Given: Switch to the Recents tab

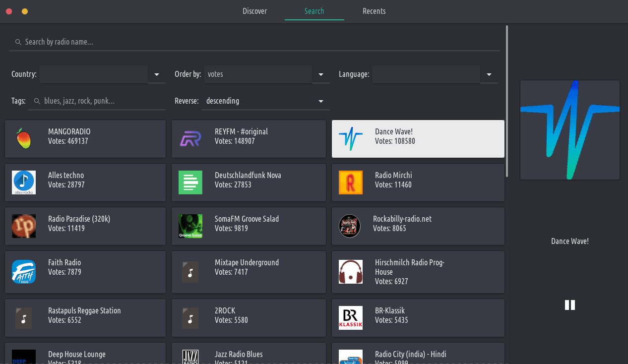Looking at the screenshot, I should pyautogui.click(x=374, y=11).
